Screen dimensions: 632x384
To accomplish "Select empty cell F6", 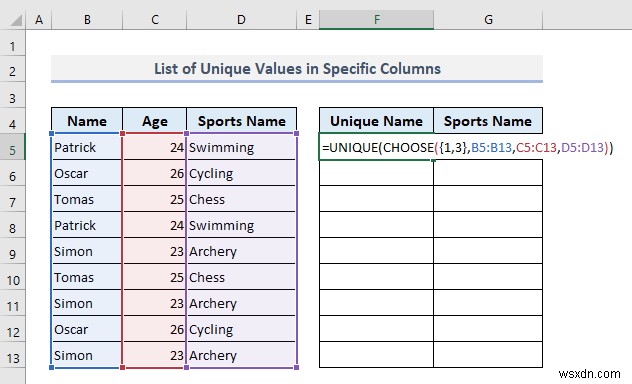I will point(376,173).
